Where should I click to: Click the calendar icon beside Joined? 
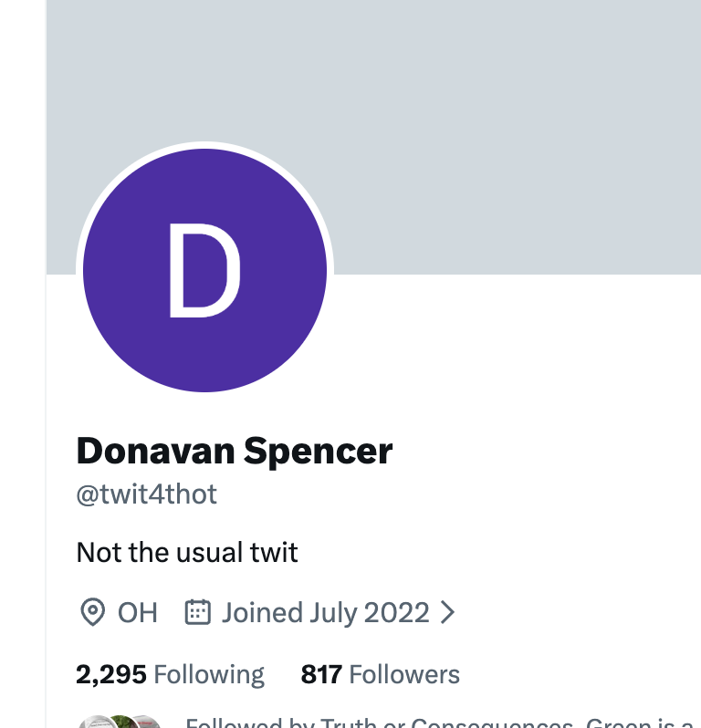coord(198,612)
